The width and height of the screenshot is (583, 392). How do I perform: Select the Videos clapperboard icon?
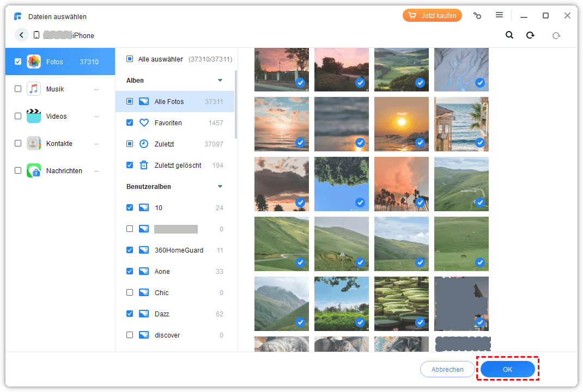34,117
